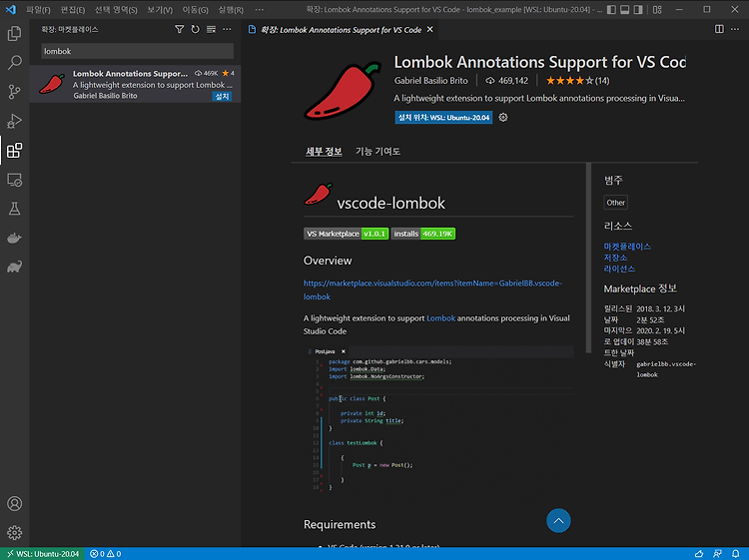Click the 설치 위치: WSL: Ubuntu-20.04 button

pos(443,118)
